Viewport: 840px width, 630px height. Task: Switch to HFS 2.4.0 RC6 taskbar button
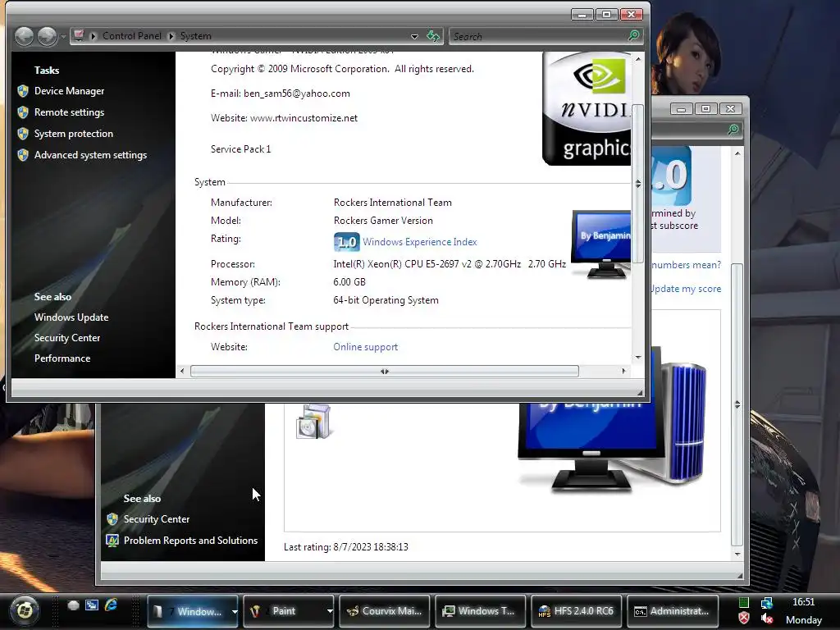coord(577,610)
